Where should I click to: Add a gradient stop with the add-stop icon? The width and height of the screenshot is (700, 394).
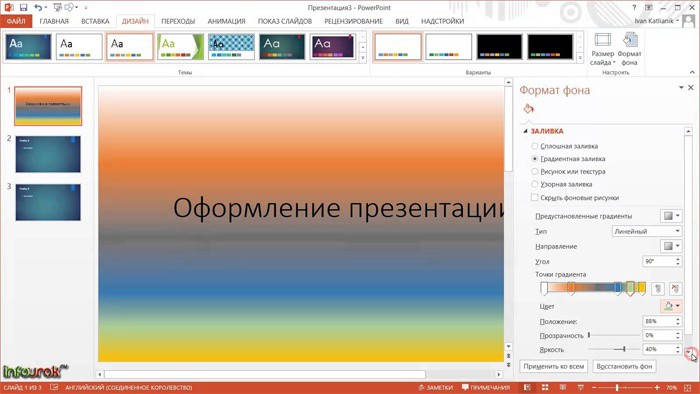[x=658, y=289]
